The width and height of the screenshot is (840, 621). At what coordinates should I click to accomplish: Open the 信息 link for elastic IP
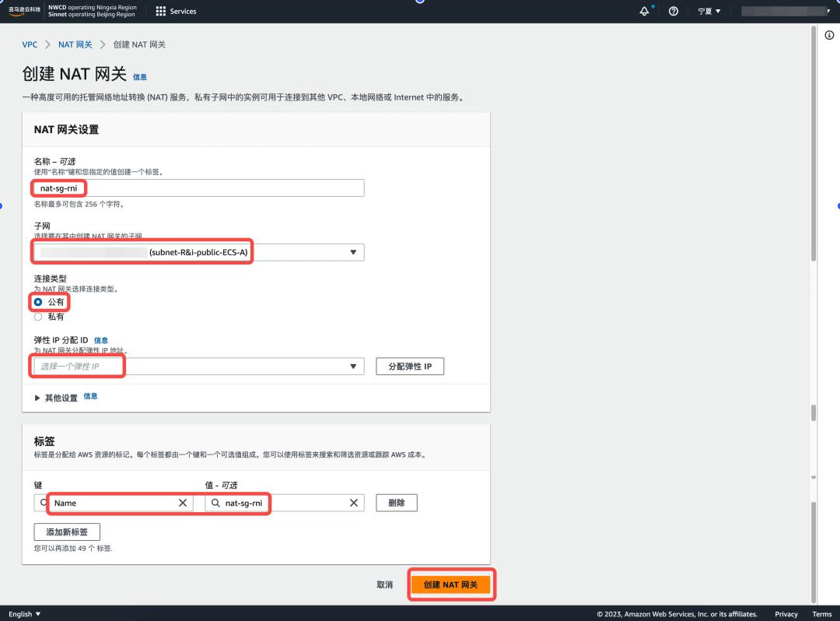100,340
